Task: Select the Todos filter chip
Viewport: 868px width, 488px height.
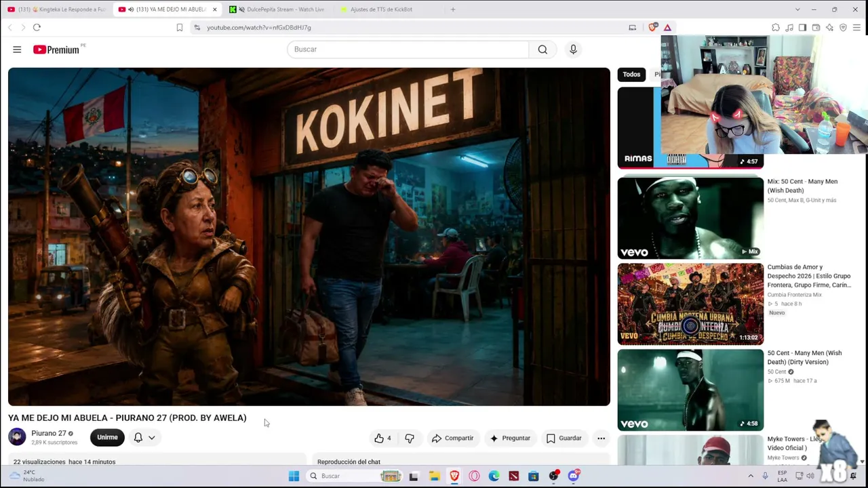Action: (x=631, y=75)
